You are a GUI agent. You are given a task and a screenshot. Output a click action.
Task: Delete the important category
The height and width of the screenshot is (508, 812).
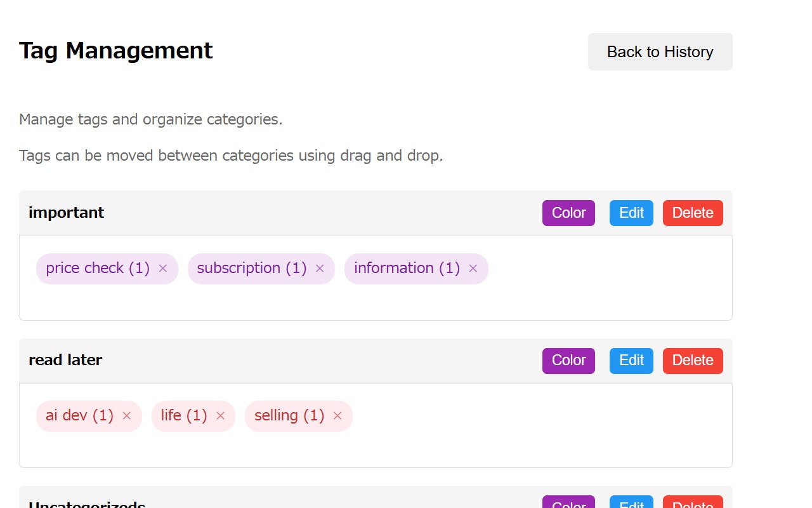pos(693,213)
